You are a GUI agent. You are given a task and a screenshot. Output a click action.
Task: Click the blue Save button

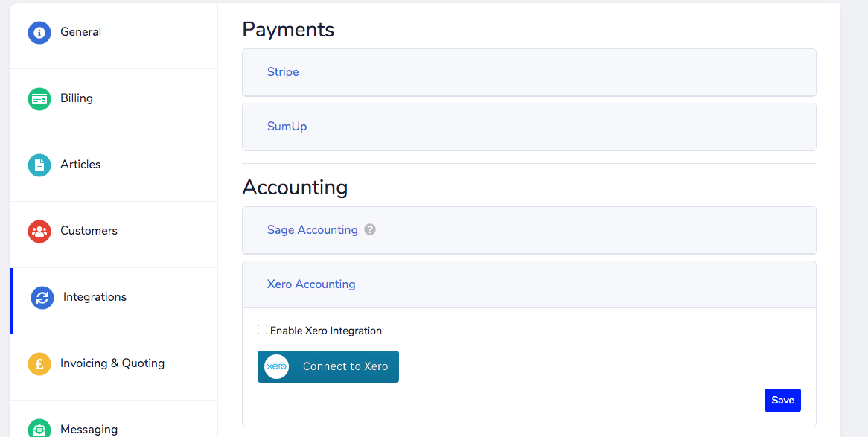click(x=782, y=400)
